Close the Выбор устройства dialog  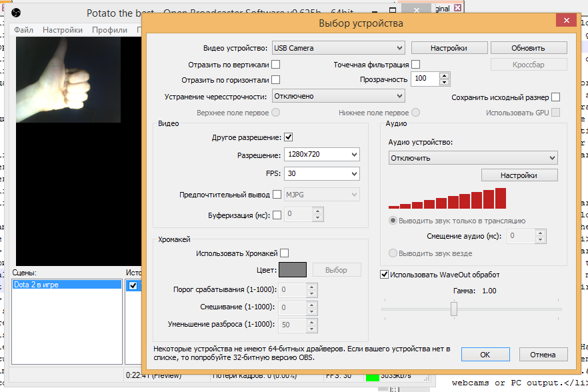click(x=566, y=20)
